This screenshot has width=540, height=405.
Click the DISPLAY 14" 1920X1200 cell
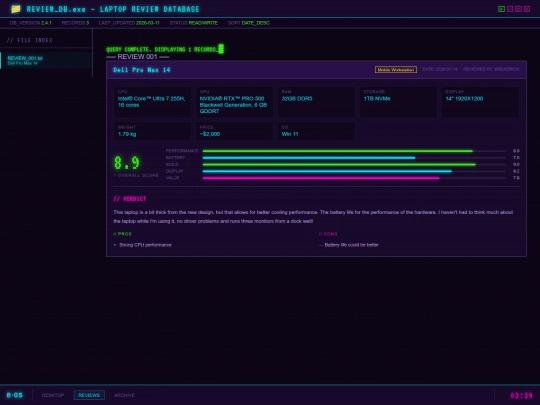pos(480,102)
